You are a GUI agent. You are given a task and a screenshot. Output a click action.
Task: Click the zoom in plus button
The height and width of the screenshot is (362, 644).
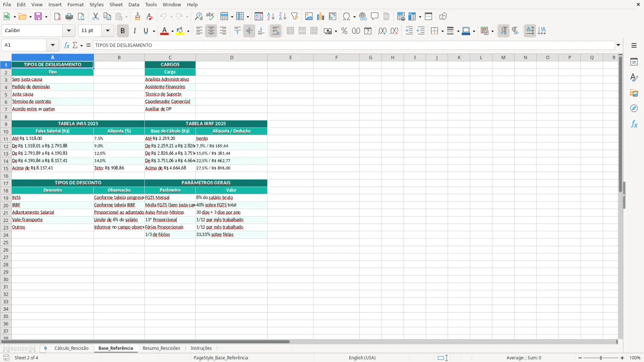622,358
